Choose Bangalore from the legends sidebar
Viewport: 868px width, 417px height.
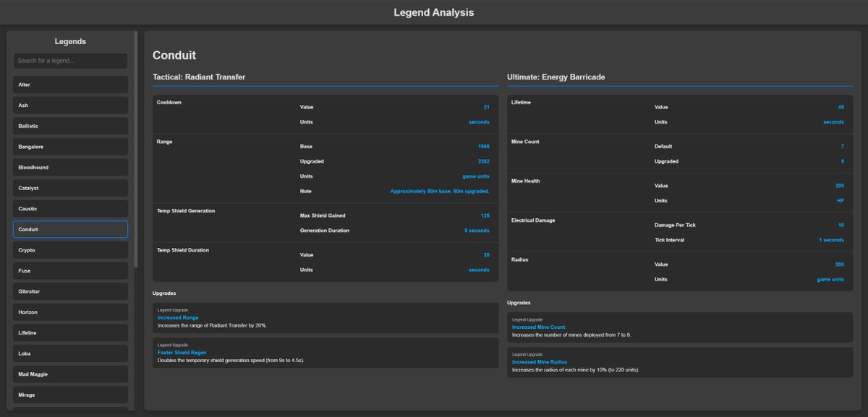click(70, 147)
